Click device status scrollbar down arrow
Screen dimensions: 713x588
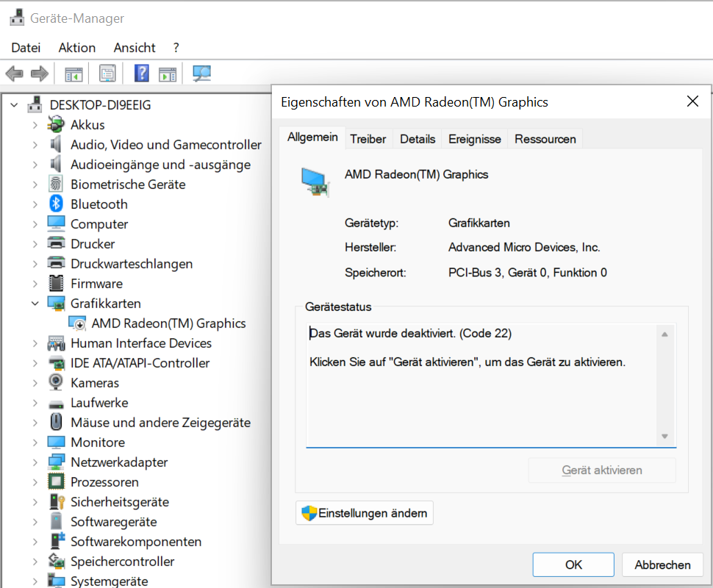tap(664, 436)
